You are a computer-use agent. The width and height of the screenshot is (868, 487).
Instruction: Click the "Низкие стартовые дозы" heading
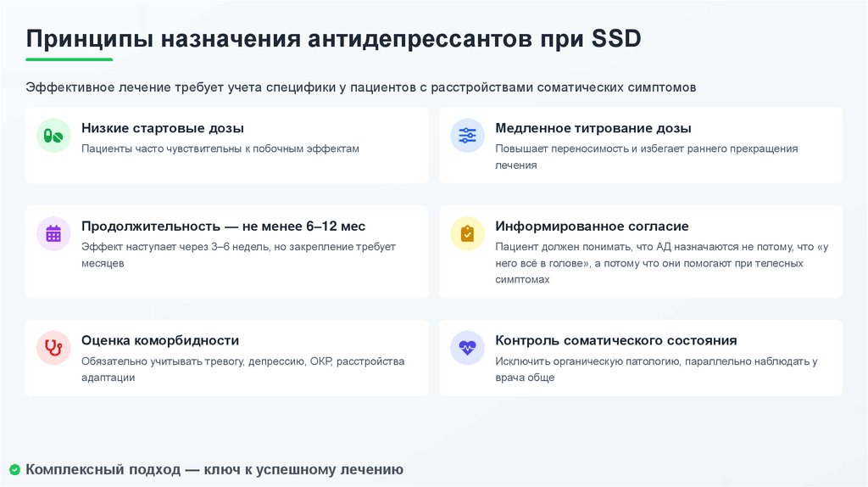[163, 128]
